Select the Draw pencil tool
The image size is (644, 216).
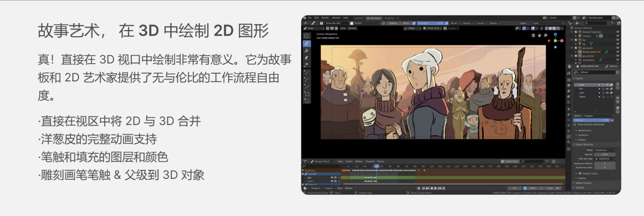point(306,43)
